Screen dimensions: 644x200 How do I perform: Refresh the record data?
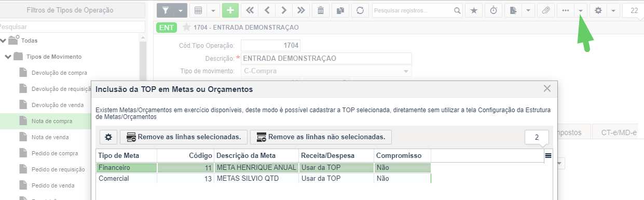360,10
